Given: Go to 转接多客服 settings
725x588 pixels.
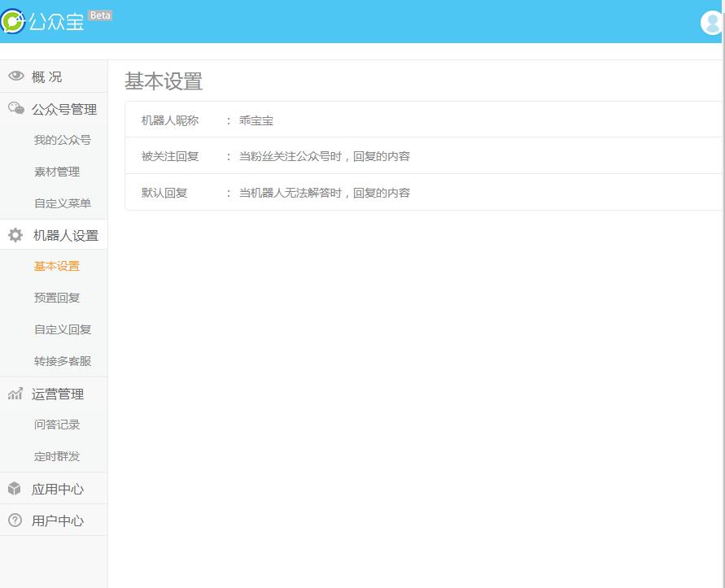Looking at the screenshot, I should tap(62, 360).
